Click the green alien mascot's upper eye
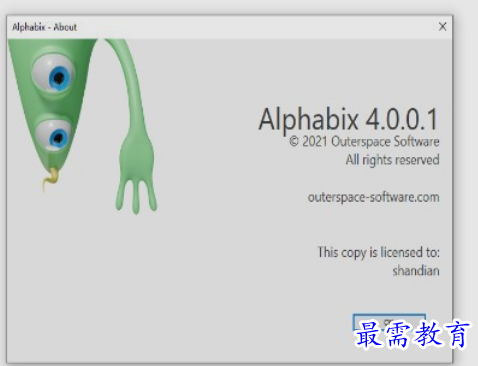478x366 pixels. click(54, 74)
